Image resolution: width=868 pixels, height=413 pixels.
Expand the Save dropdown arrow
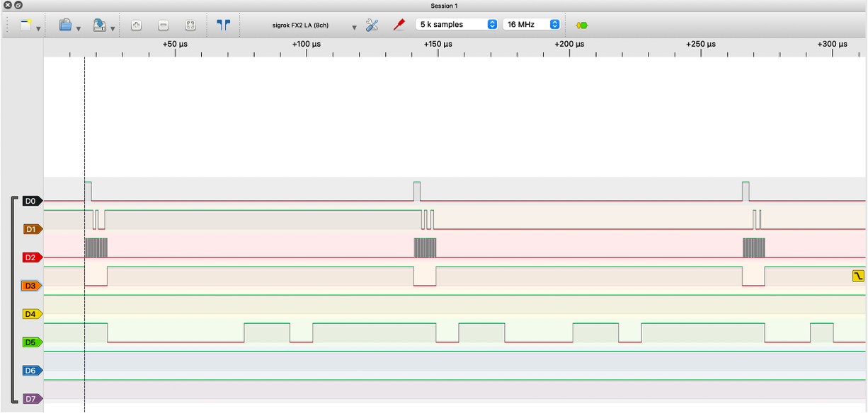pyautogui.click(x=113, y=28)
